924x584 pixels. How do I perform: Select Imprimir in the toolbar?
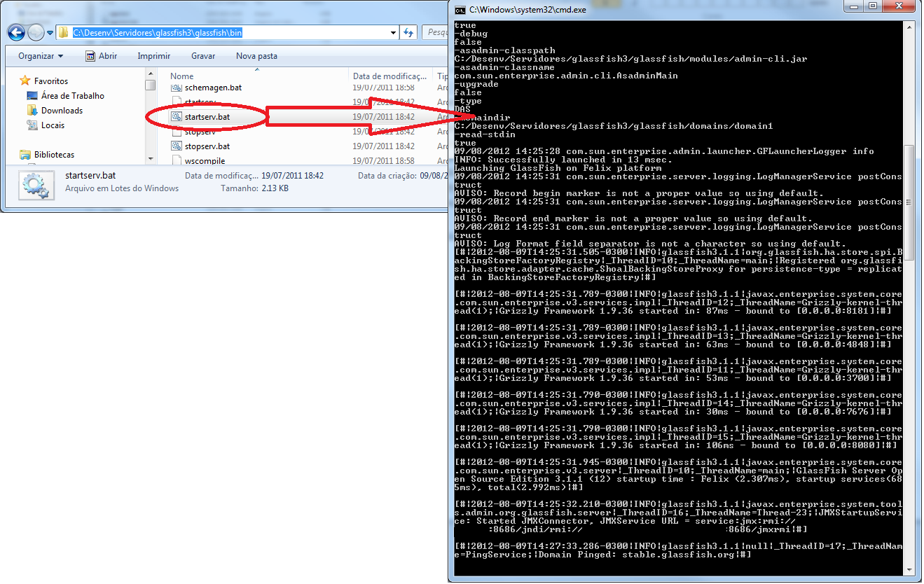coord(153,56)
